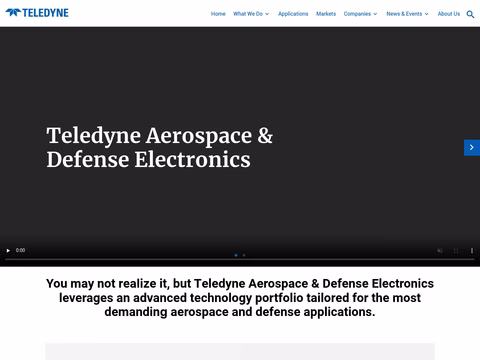Go to the Markets page
Image resolution: width=480 pixels, height=360 pixels.
tap(326, 14)
